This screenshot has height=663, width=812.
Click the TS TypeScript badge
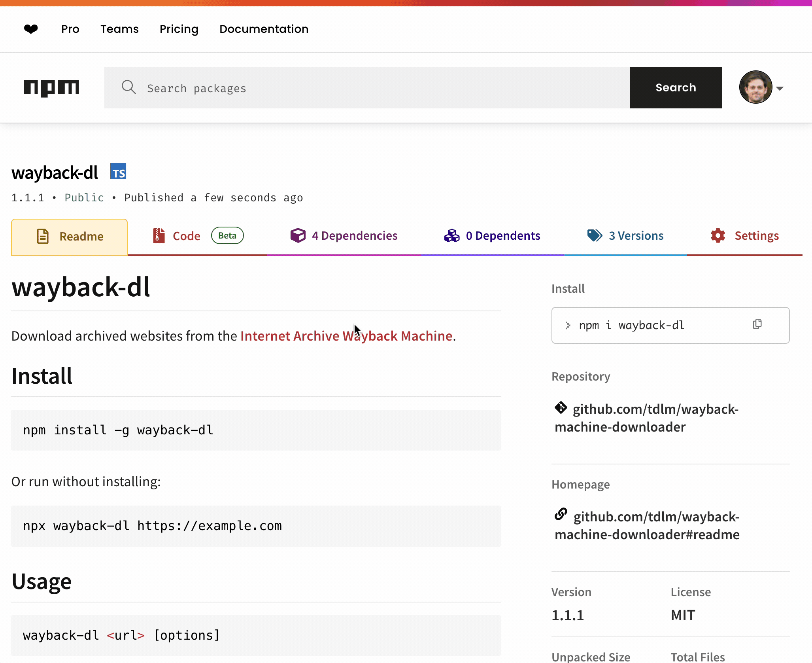(x=118, y=172)
